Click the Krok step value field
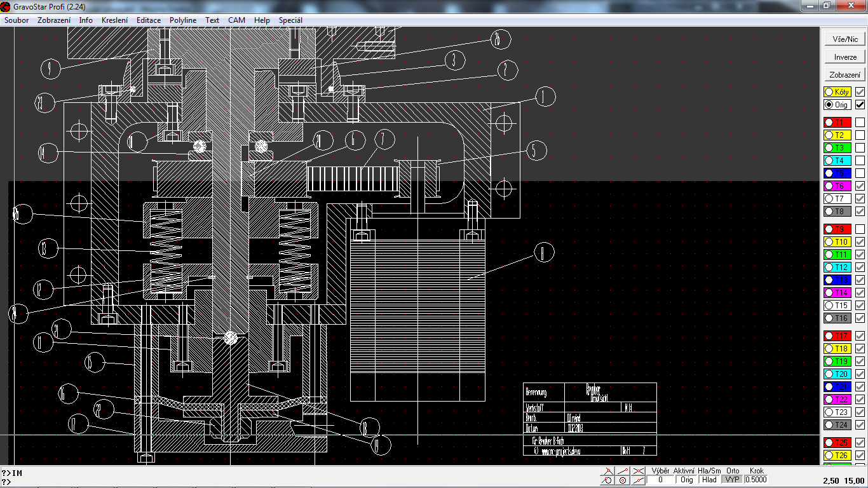868x488 pixels. point(756,480)
